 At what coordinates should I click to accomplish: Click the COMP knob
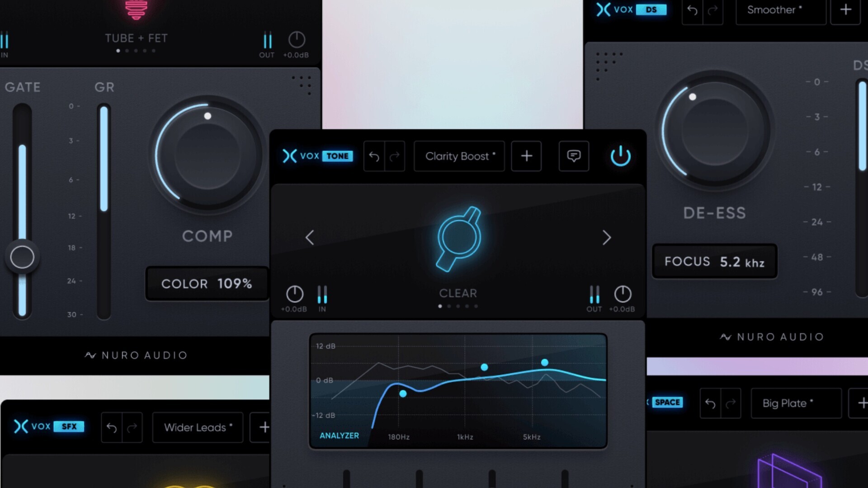208,155
